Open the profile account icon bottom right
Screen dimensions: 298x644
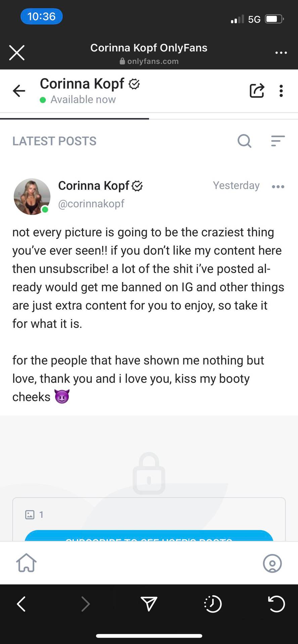(x=272, y=564)
